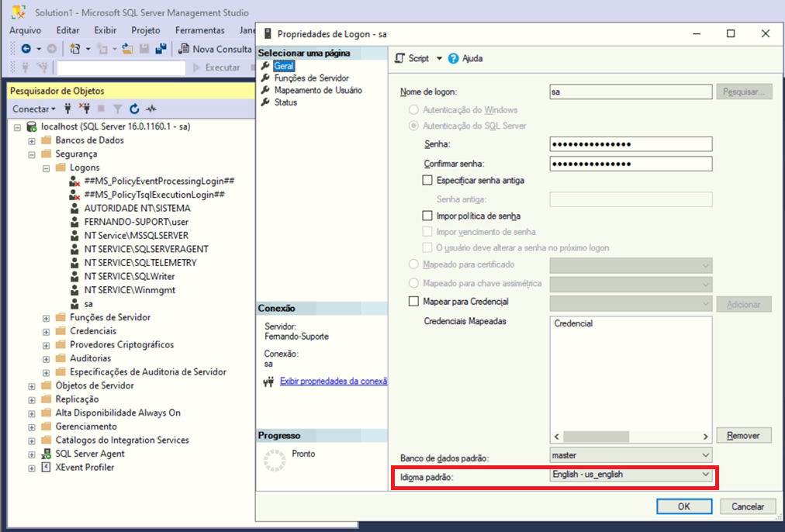
Task: Click the disconnect plug icon with red X
Action: coord(85,109)
